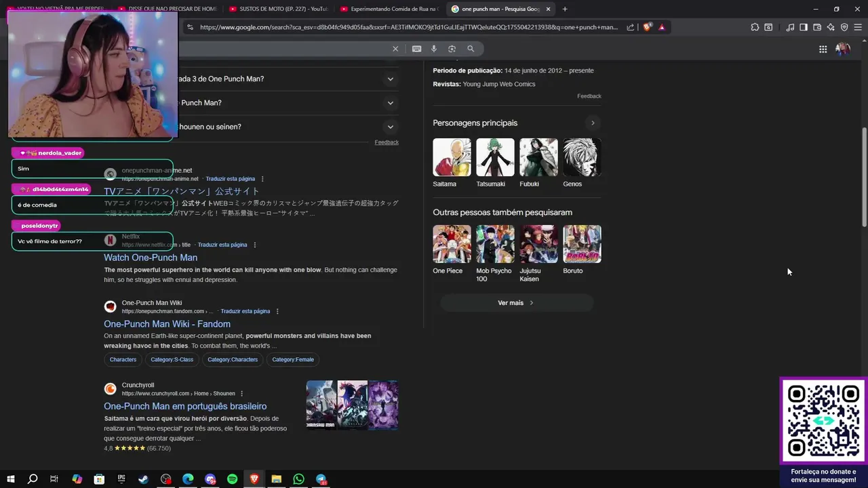Open WhatsApp from the taskbar
Screen dimensions: 868x488
(298, 479)
